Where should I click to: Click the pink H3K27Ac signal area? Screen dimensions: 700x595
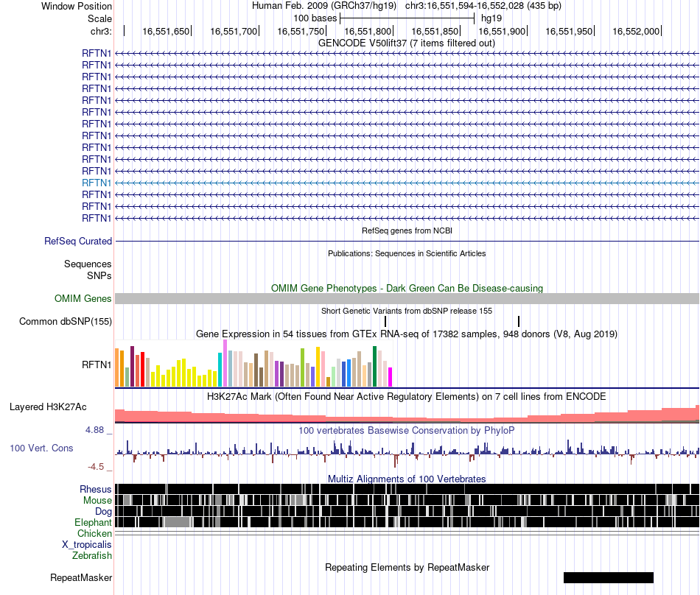[x=407, y=416]
